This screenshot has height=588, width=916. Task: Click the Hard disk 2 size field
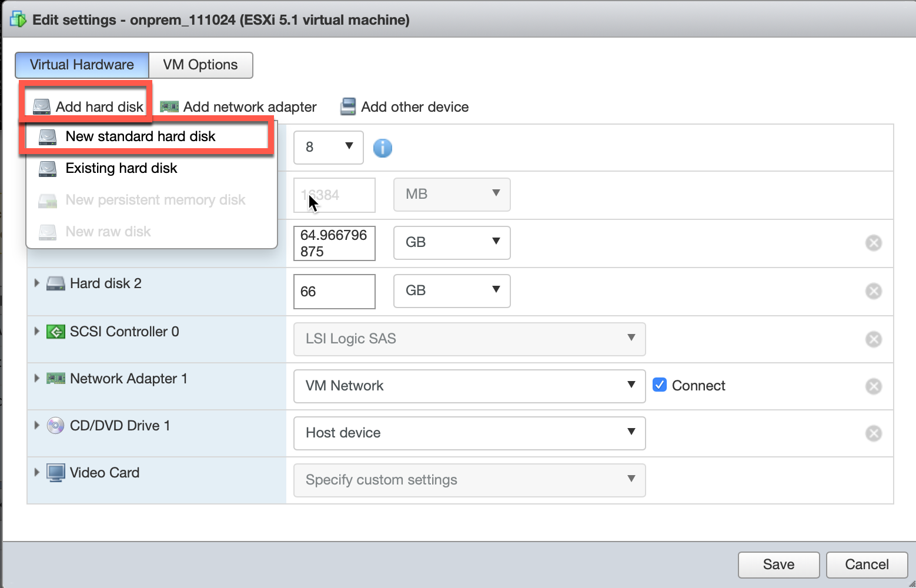pyautogui.click(x=335, y=292)
